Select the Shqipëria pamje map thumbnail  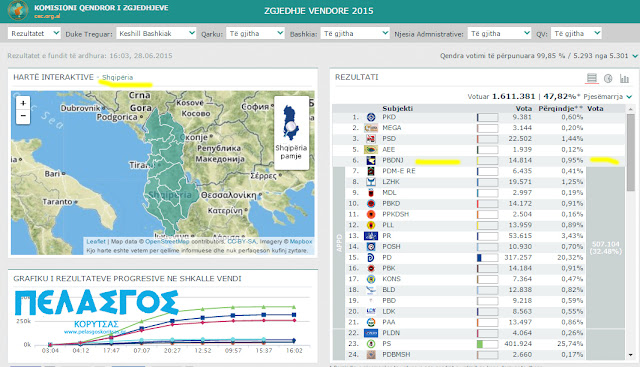coord(291,132)
